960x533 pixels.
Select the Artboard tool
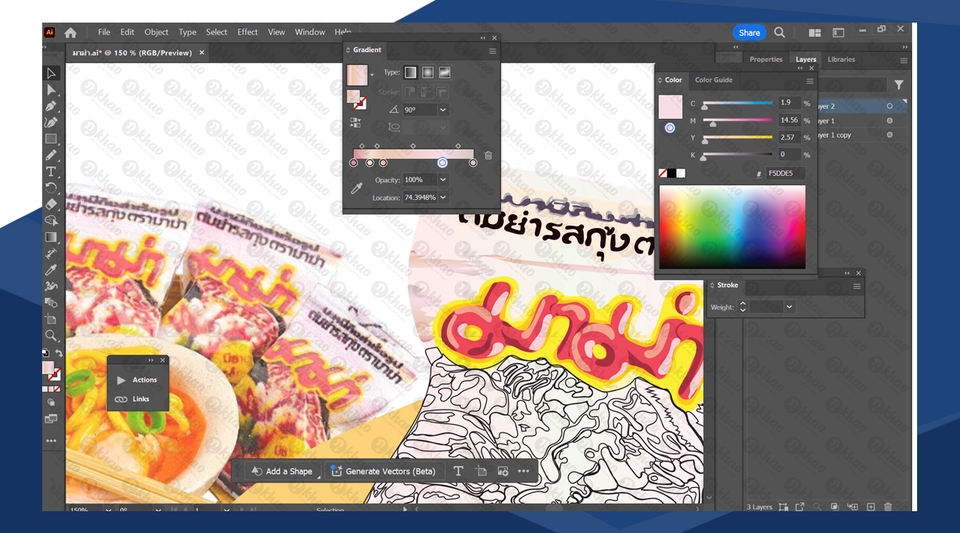[51, 319]
